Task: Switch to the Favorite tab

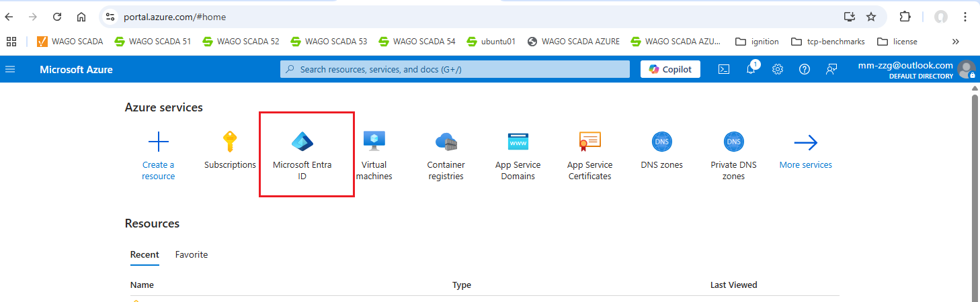Action: [192, 255]
